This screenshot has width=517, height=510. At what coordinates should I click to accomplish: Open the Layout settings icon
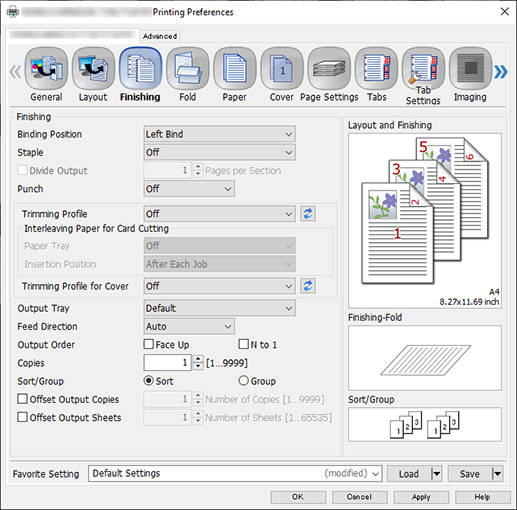[93, 69]
